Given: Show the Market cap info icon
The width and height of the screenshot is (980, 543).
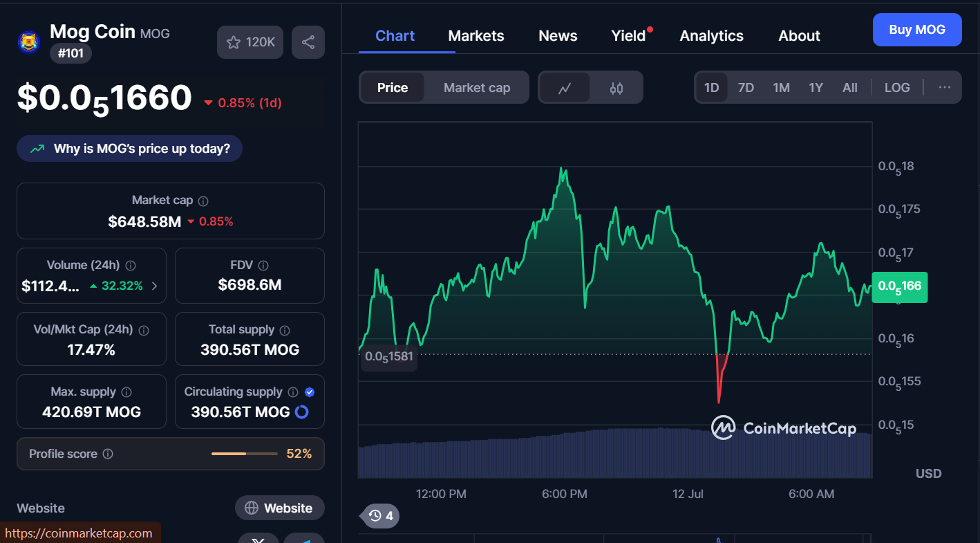Looking at the screenshot, I should click(x=203, y=201).
